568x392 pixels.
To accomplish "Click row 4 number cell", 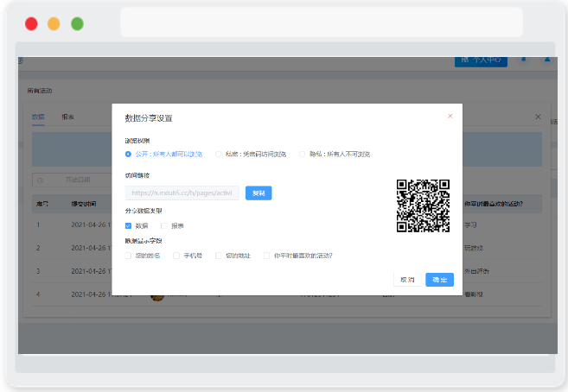I will point(38,294).
